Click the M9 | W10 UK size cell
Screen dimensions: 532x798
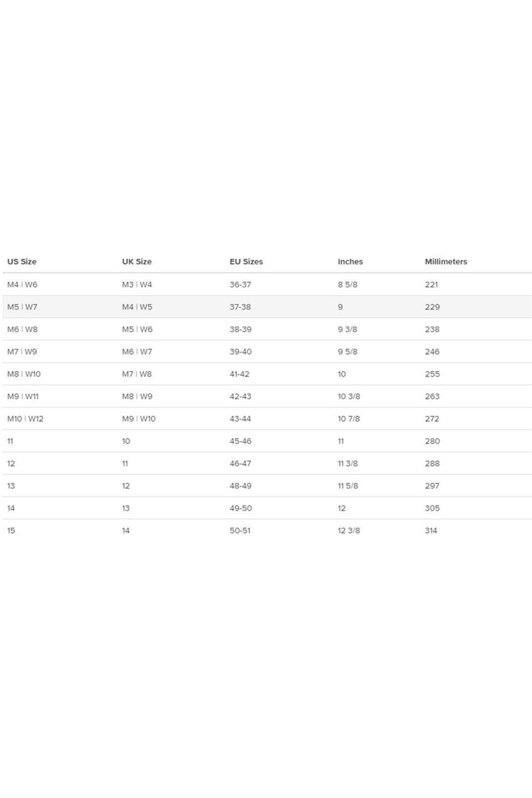[139, 419]
